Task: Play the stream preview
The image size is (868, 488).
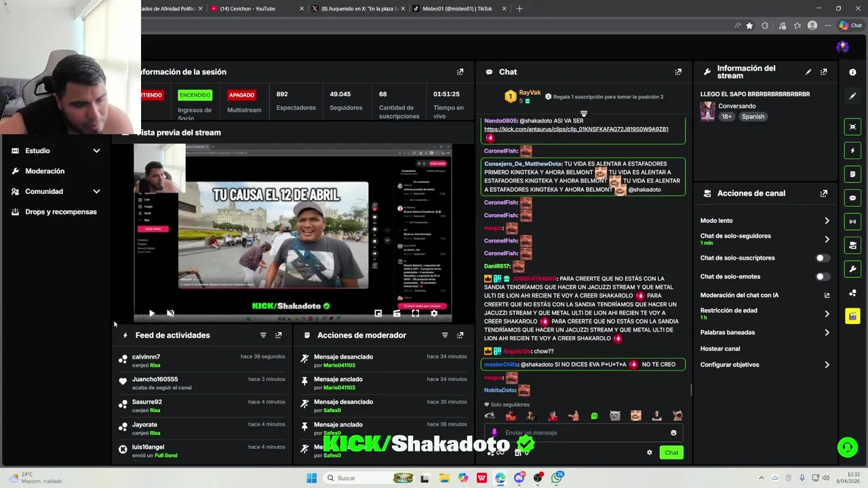Action: coord(152,313)
